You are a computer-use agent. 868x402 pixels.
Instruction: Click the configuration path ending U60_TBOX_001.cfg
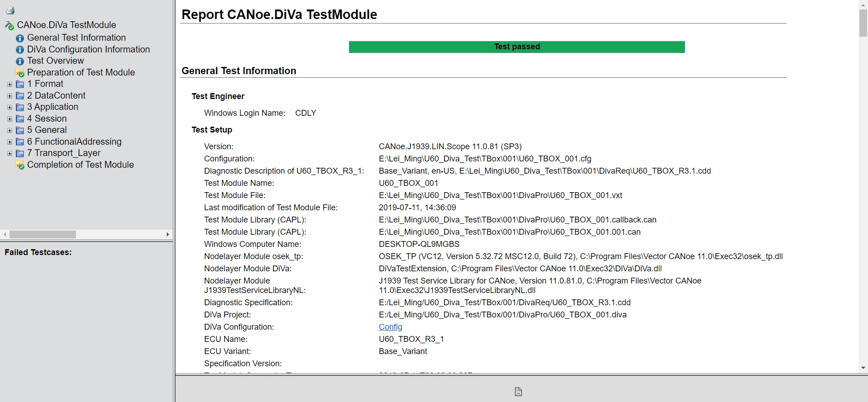pyautogui.click(x=485, y=159)
